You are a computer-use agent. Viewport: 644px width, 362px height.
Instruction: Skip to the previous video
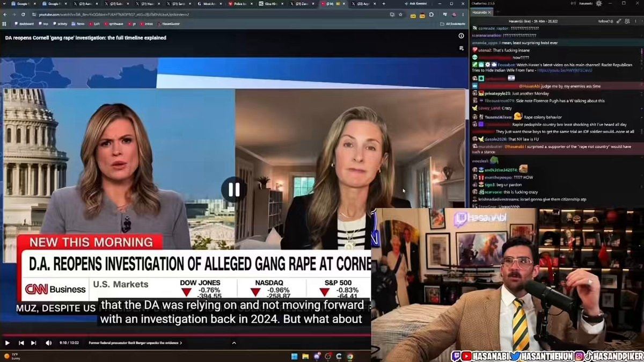point(21,343)
